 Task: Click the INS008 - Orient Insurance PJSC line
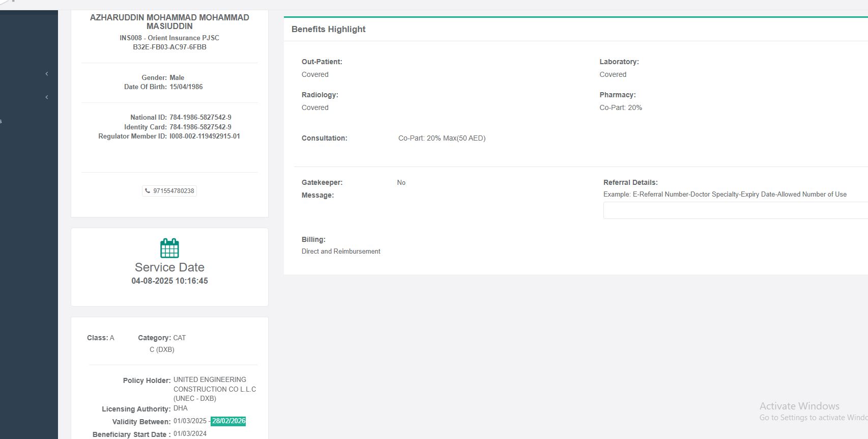click(x=169, y=38)
